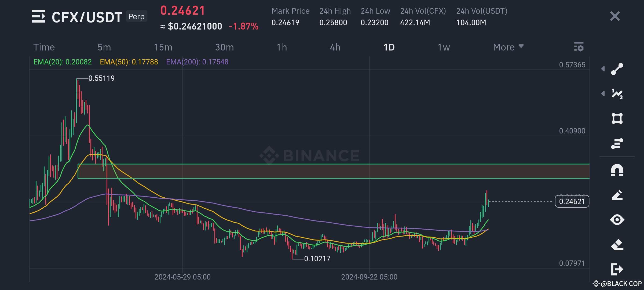
Task: Select the 4h interval
Action: point(335,47)
